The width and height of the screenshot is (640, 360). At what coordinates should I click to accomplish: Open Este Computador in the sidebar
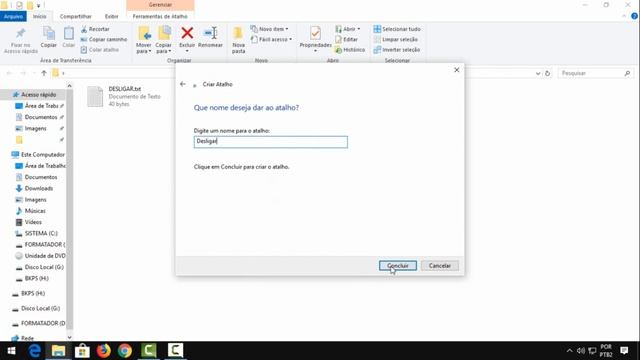click(x=38, y=155)
